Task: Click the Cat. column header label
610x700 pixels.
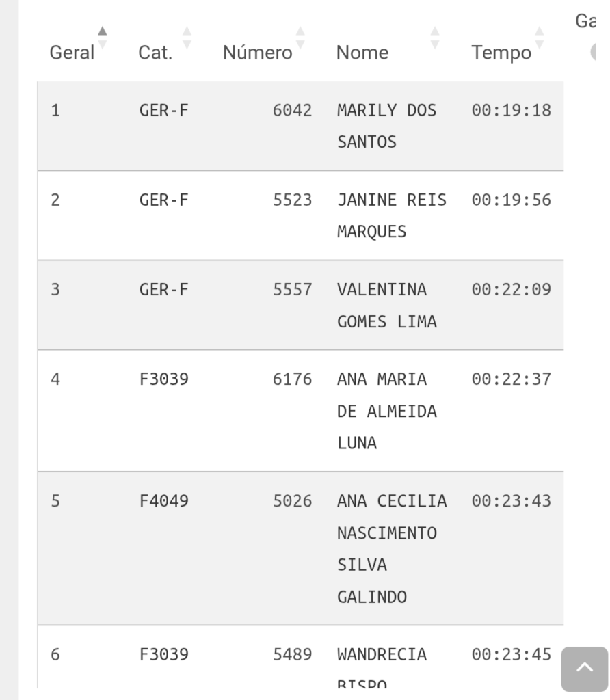Action: click(x=155, y=53)
